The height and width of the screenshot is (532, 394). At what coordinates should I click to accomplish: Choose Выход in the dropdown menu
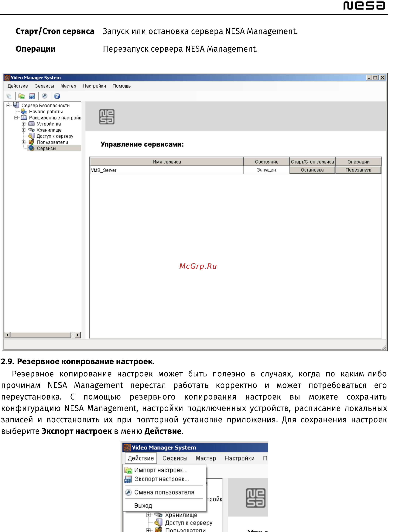(165, 506)
